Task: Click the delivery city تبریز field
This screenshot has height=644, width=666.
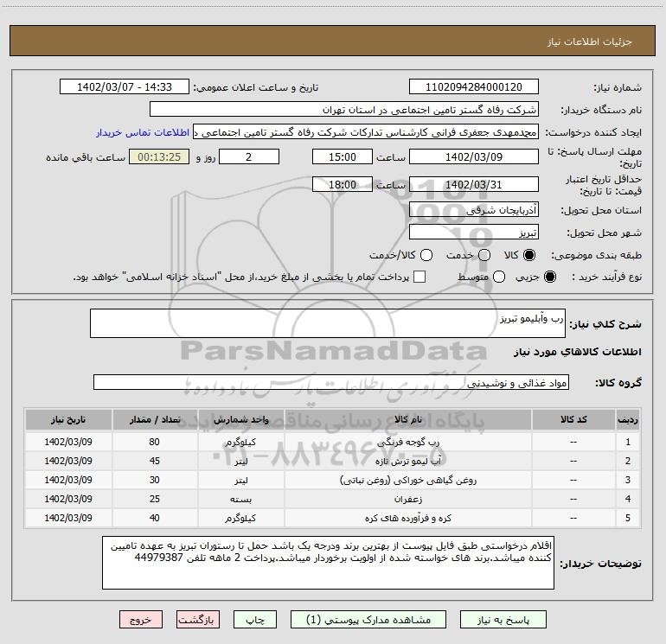Action: (x=474, y=233)
